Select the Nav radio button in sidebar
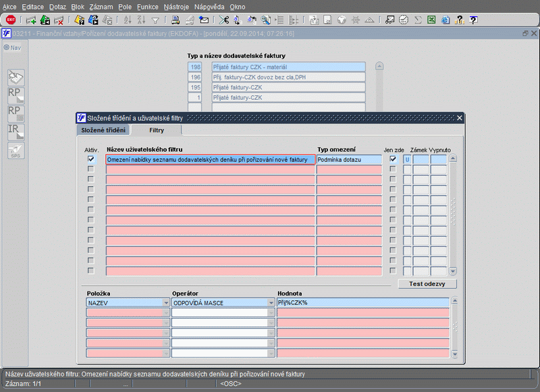 [7, 47]
